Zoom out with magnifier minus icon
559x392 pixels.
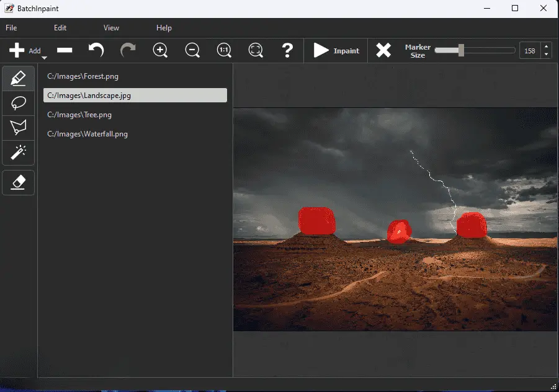click(x=192, y=50)
